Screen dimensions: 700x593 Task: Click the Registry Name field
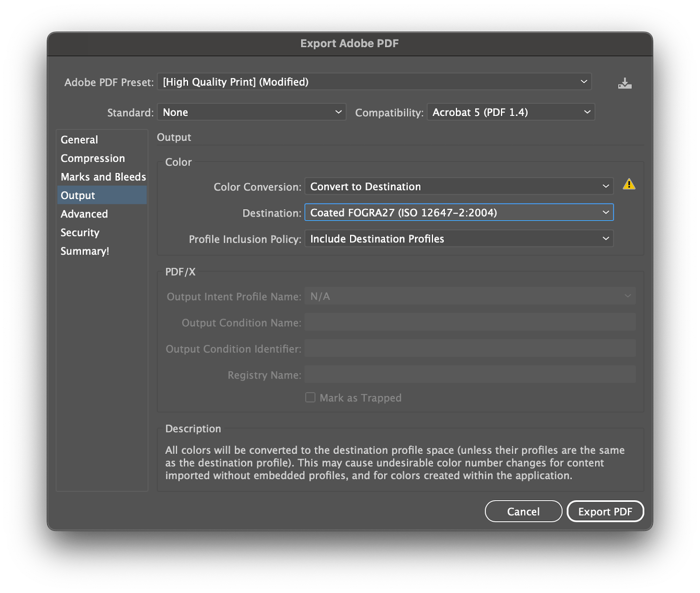[x=470, y=375]
